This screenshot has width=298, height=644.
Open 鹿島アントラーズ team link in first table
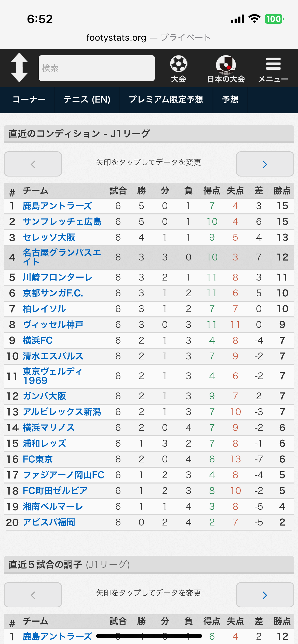(x=57, y=206)
